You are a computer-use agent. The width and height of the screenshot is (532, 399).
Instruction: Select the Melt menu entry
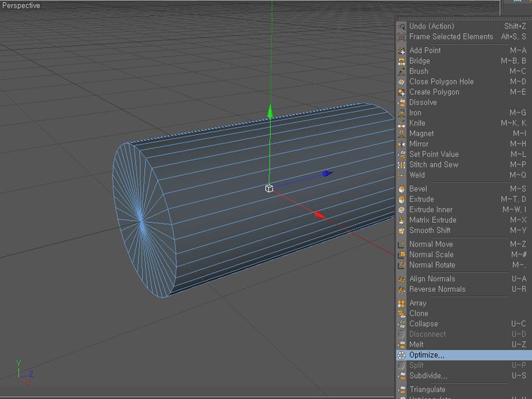point(464,344)
